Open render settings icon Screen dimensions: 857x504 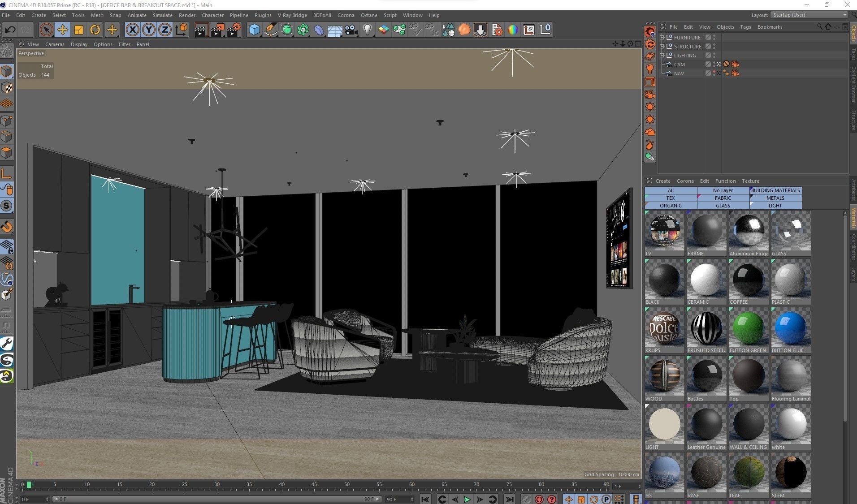tap(234, 30)
